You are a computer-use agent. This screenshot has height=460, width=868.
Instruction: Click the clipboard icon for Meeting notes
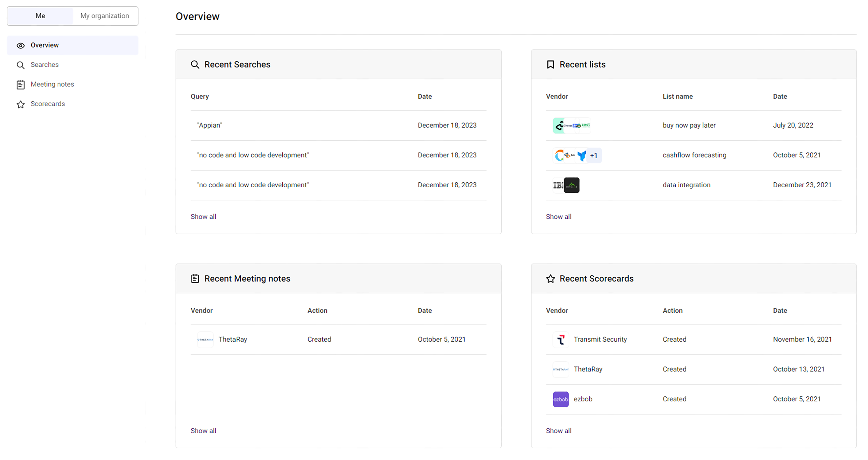pyautogui.click(x=21, y=84)
